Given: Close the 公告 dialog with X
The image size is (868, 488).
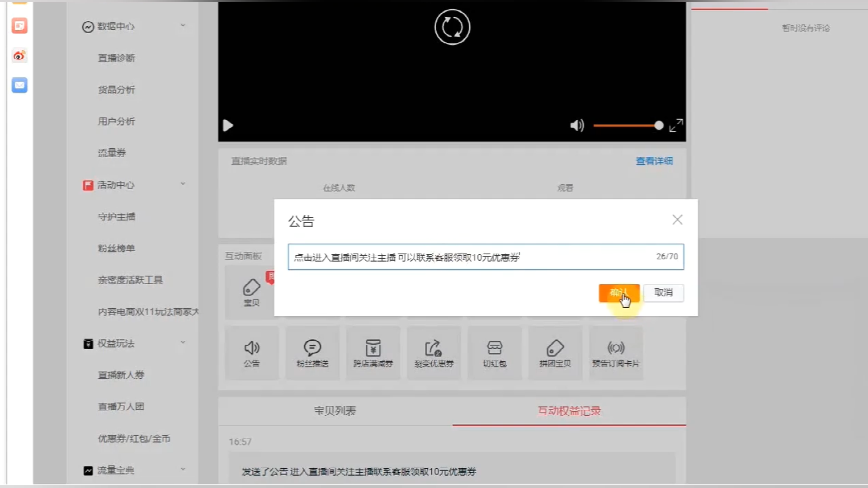Looking at the screenshot, I should [677, 220].
